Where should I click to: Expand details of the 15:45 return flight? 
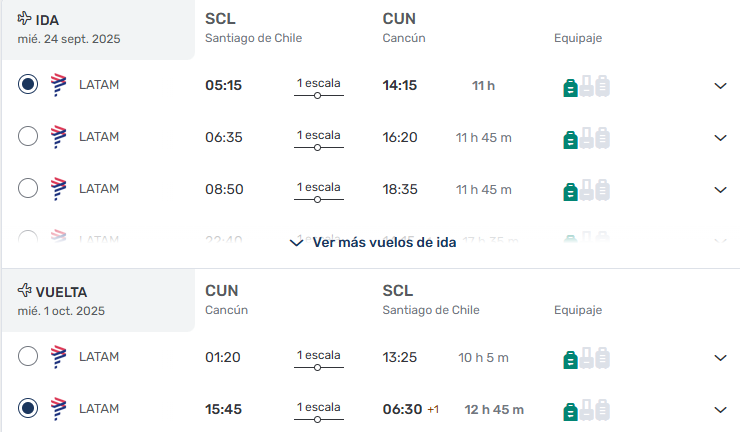click(x=720, y=410)
